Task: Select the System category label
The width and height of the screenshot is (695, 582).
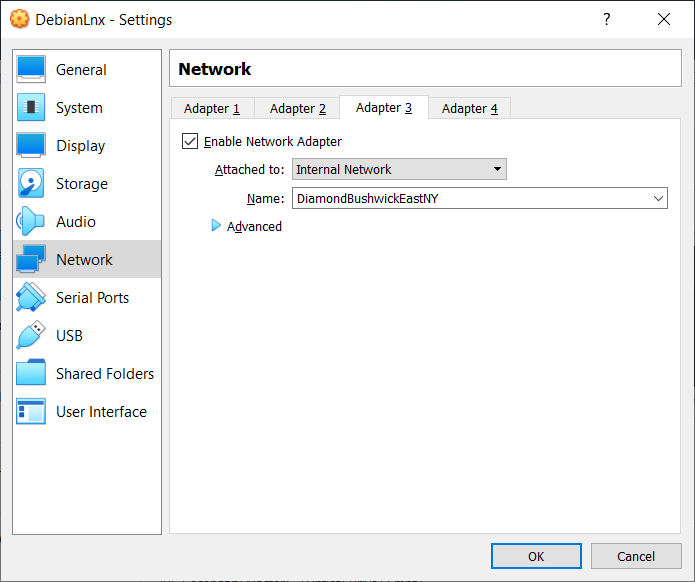Action: click(x=79, y=108)
